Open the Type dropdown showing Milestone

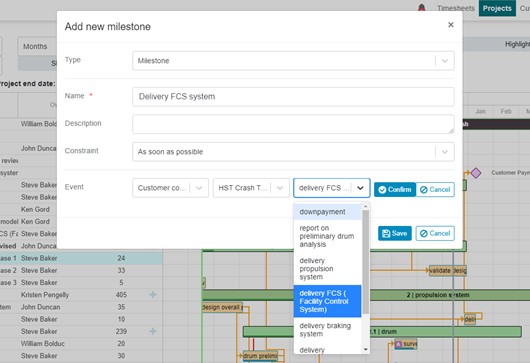point(293,61)
